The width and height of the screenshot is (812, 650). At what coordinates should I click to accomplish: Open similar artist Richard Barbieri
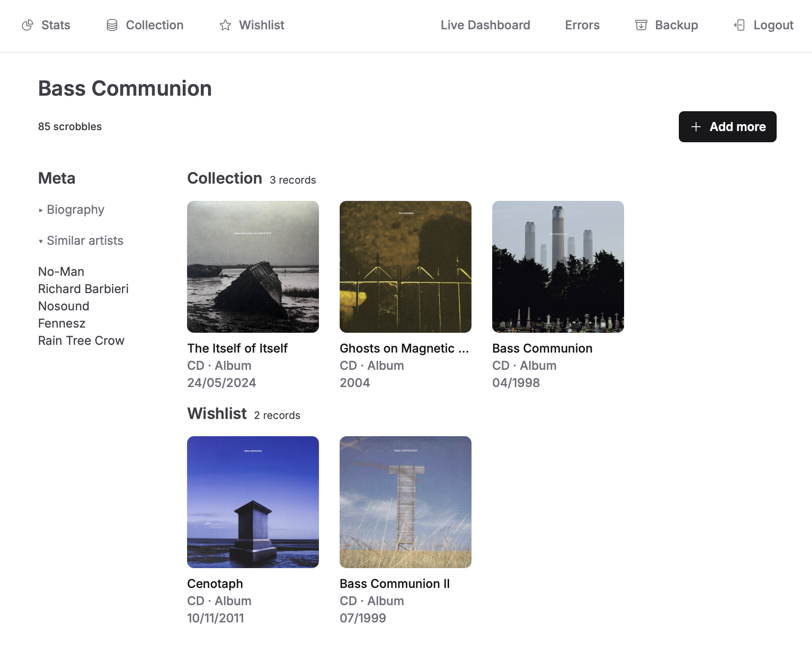coord(83,289)
